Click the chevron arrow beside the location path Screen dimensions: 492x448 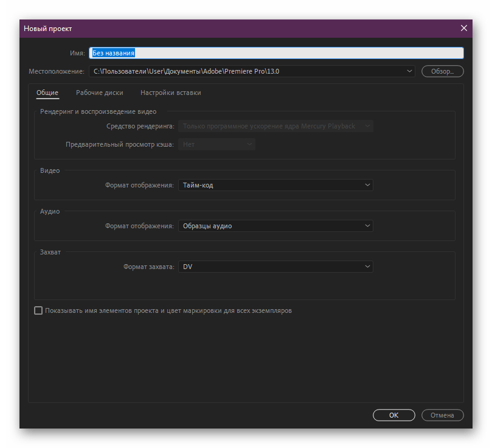(409, 71)
